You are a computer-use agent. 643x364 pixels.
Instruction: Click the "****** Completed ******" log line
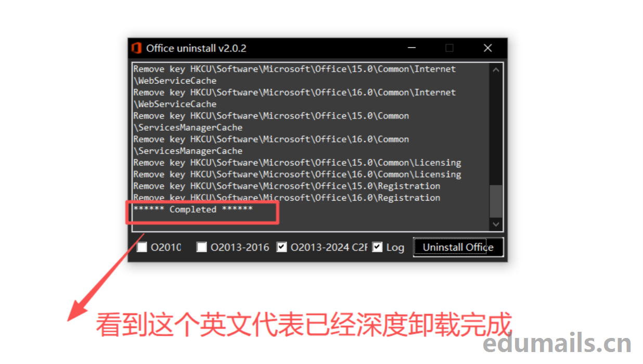pyautogui.click(x=193, y=210)
